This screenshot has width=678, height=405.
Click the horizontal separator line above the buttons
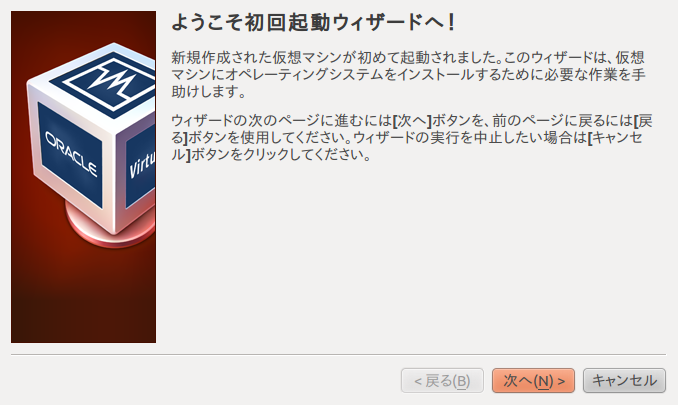[x=339, y=354]
